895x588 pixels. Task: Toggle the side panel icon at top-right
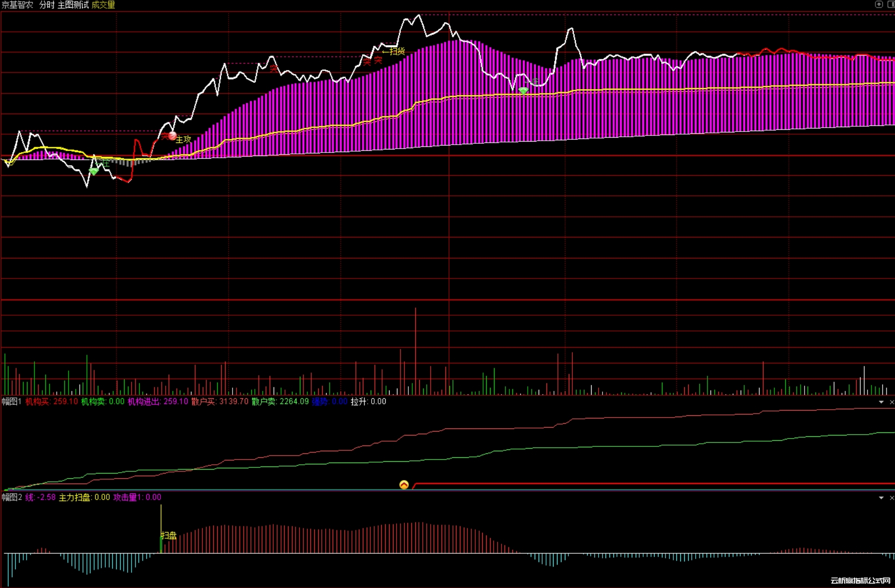[x=891, y=4]
